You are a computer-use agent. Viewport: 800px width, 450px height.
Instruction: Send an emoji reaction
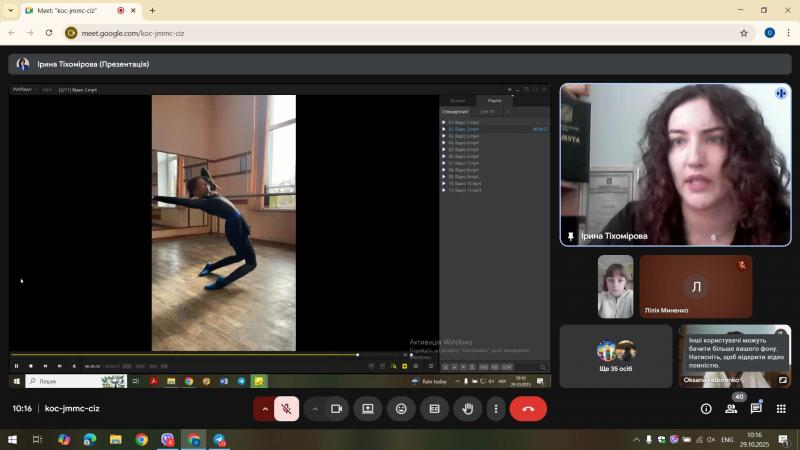click(401, 409)
